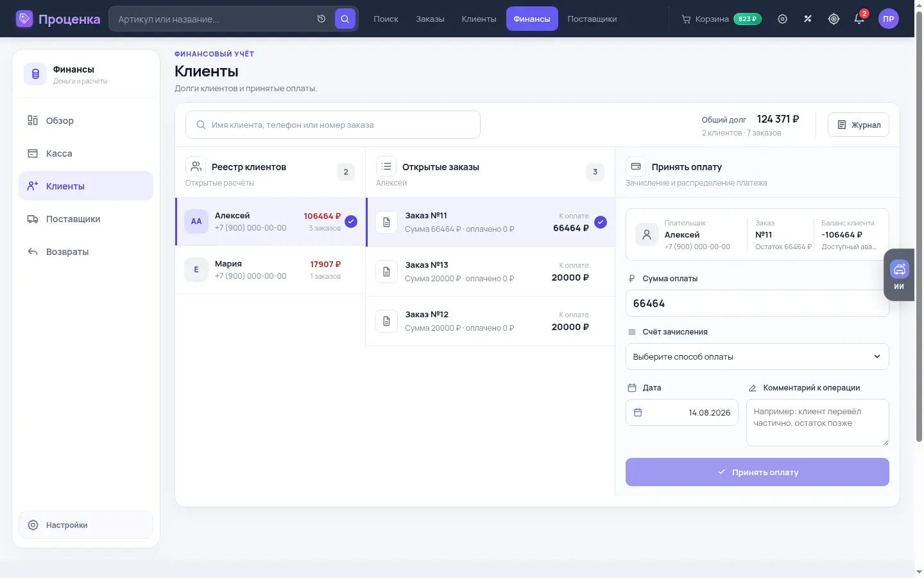924x578 pixels.
Task: Select Заказ №12 row
Action: [x=490, y=321]
